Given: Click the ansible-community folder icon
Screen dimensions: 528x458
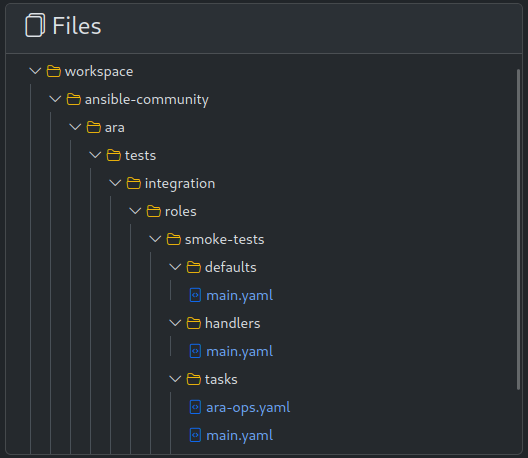Looking at the screenshot, I should coord(73,99).
